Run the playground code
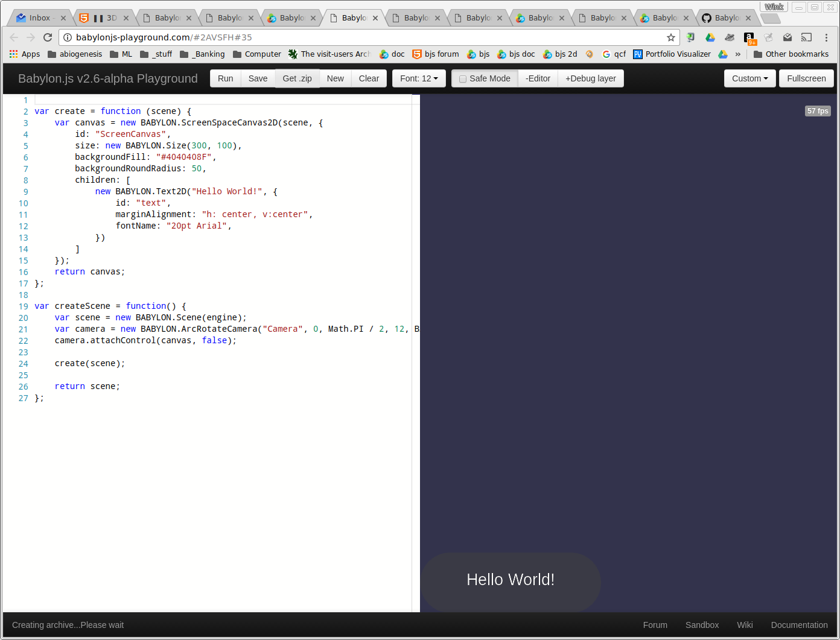The image size is (840, 640). click(226, 78)
